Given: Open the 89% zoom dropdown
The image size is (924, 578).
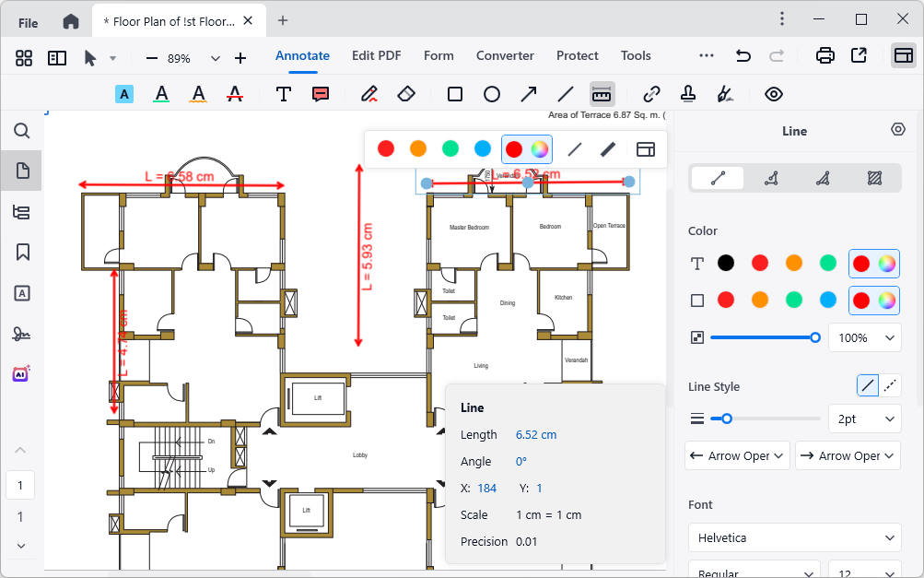Looking at the screenshot, I should click(x=214, y=56).
